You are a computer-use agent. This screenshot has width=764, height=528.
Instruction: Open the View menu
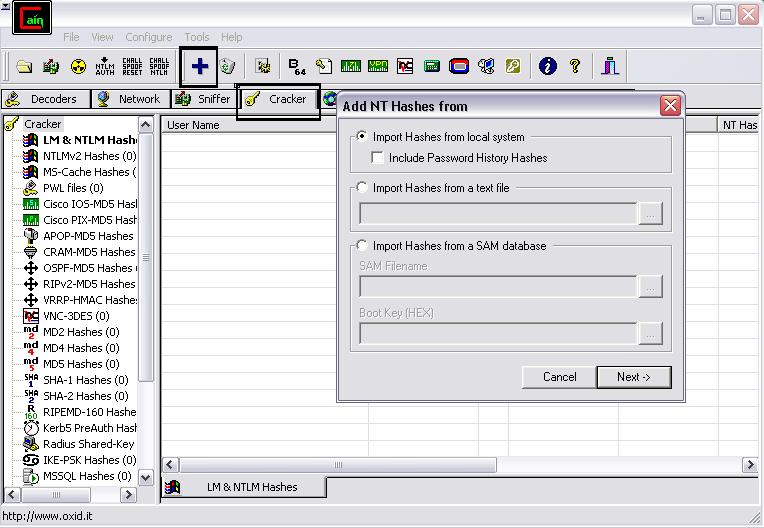click(102, 37)
